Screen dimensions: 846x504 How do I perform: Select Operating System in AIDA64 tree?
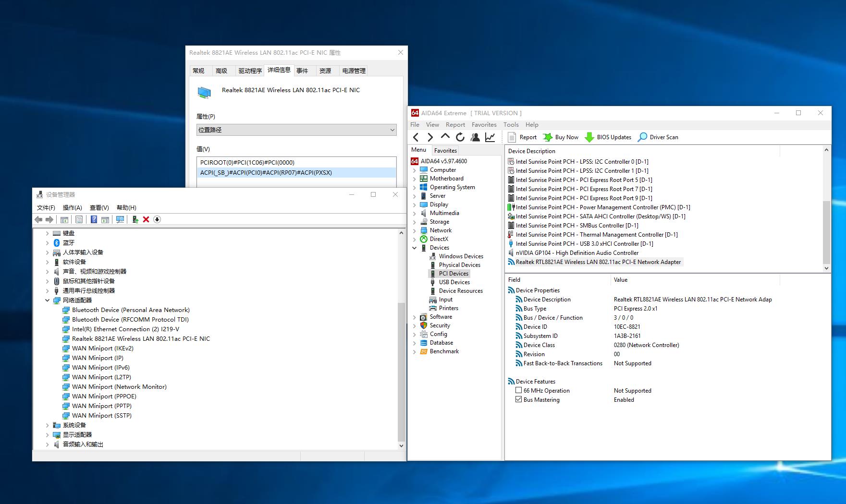point(452,187)
